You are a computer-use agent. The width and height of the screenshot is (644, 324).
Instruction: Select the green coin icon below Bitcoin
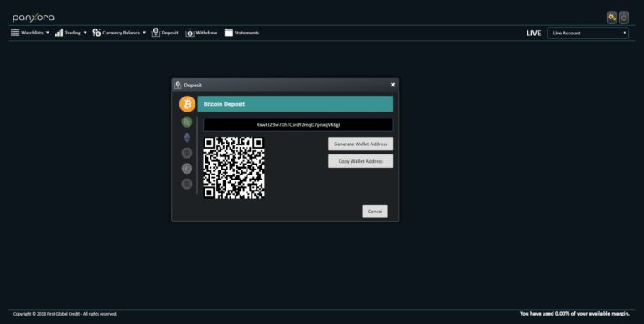tap(187, 122)
